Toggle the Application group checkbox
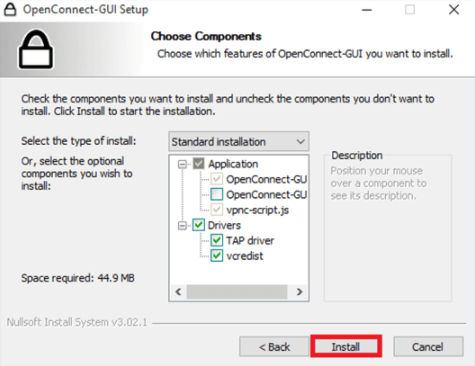The width and height of the screenshot is (475, 366). [199, 164]
